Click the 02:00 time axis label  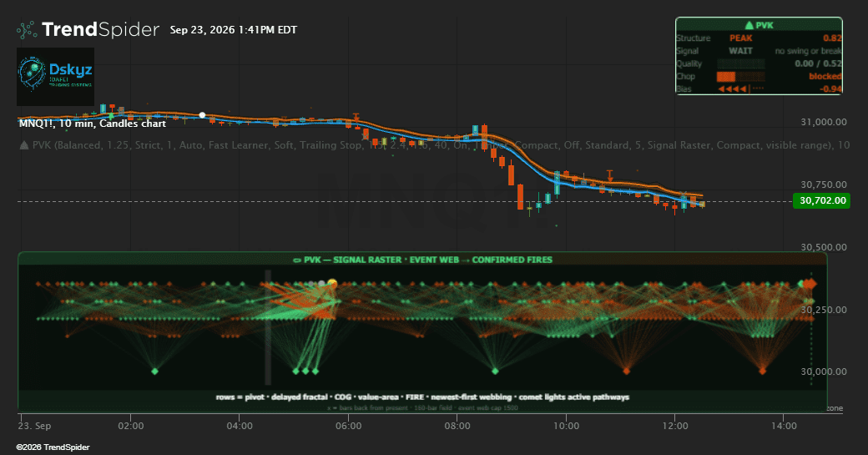[131, 426]
